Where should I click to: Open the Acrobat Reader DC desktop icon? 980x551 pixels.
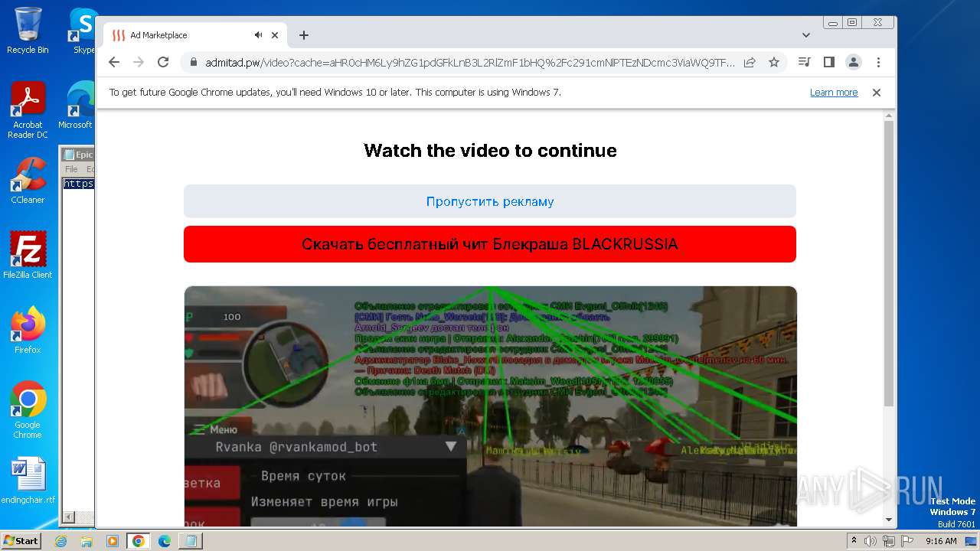point(28,110)
